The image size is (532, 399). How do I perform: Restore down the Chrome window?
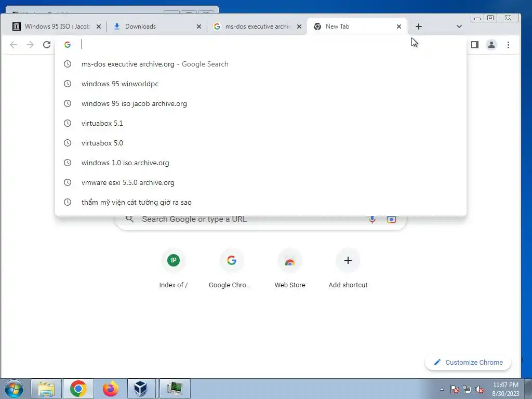tap(490, 18)
